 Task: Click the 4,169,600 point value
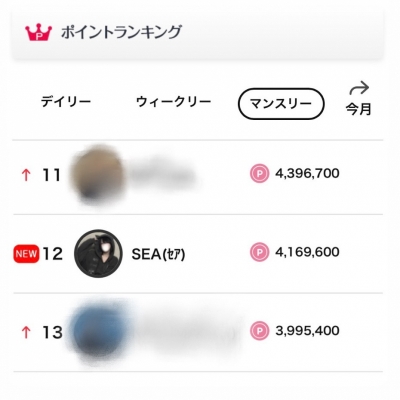(x=307, y=252)
